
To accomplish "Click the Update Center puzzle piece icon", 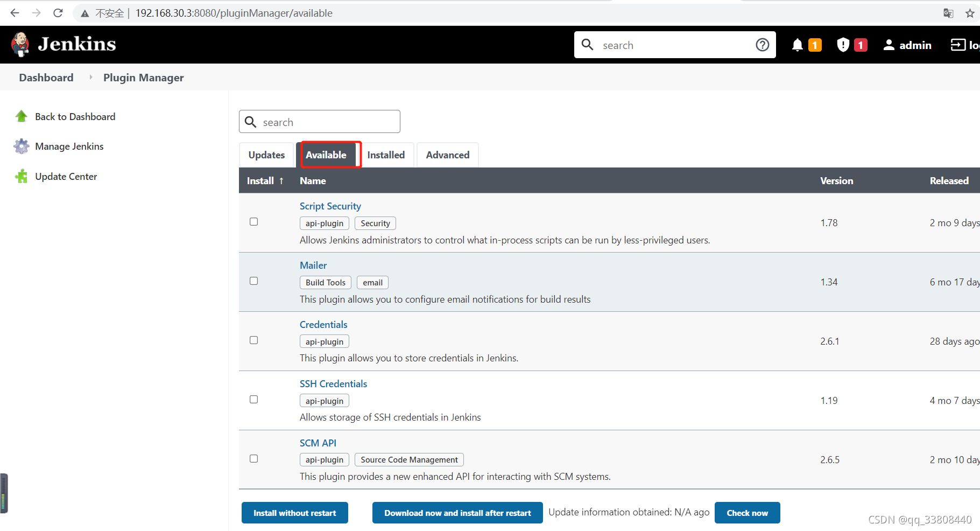I will (x=22, y=176).
